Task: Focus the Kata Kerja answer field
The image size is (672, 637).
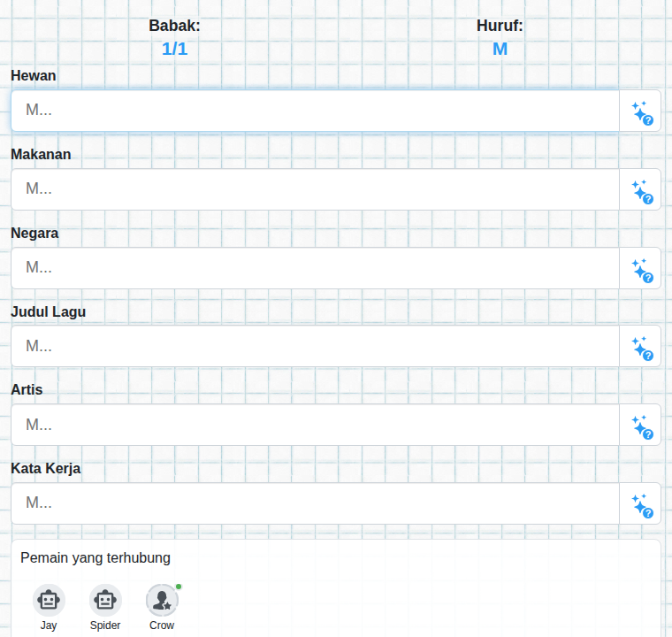Action: [x=315, y=503]
